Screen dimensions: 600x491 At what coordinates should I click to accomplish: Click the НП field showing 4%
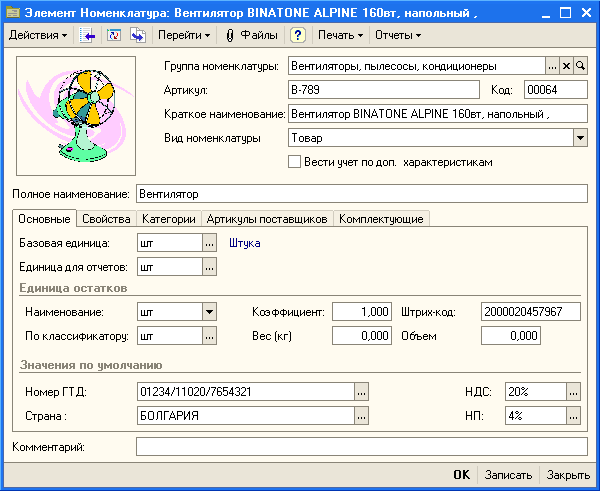point(536,416)
